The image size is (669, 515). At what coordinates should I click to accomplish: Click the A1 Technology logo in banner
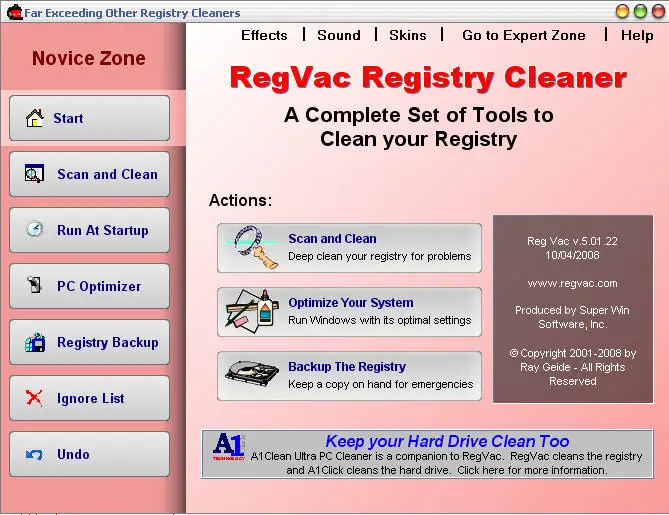point(229,447)
